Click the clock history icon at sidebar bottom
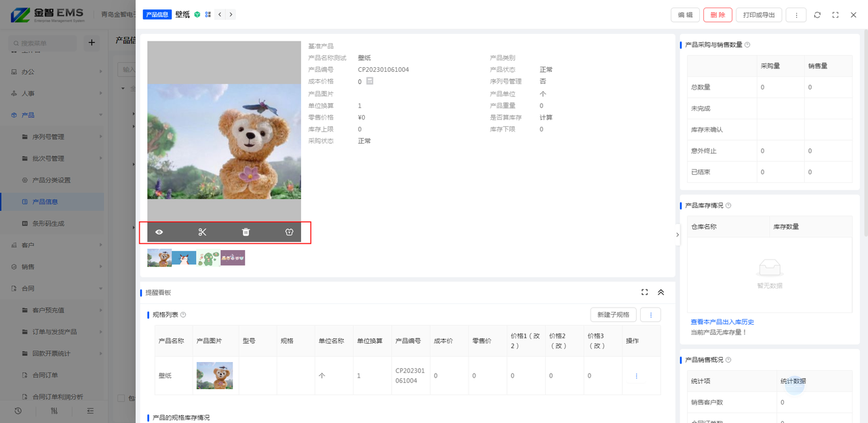868x423 pixels. click(x=18, y=411)
